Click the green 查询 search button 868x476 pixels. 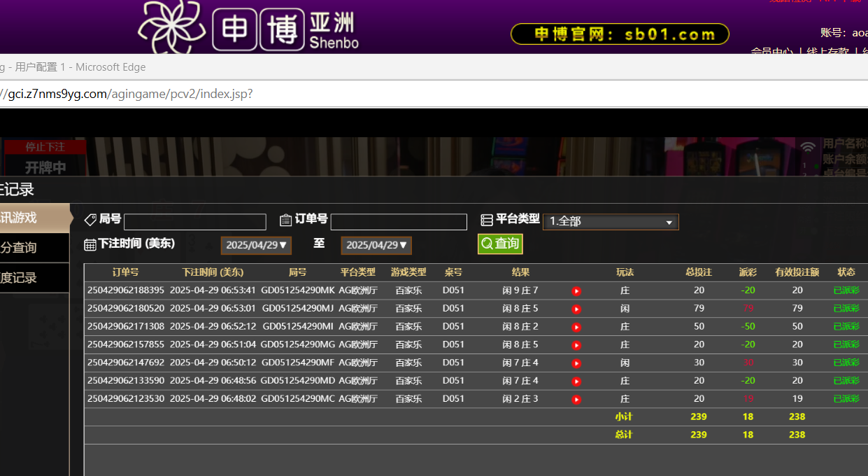(500, 244)
